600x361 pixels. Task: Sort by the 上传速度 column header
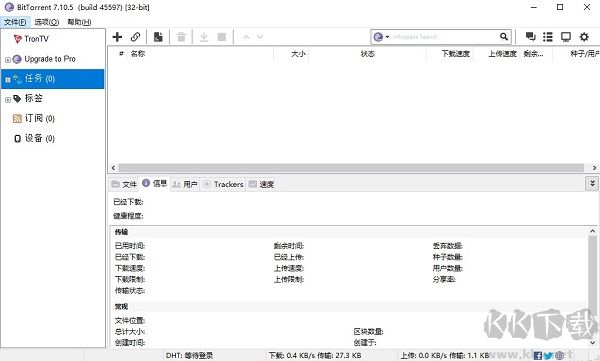pos(502,54)
